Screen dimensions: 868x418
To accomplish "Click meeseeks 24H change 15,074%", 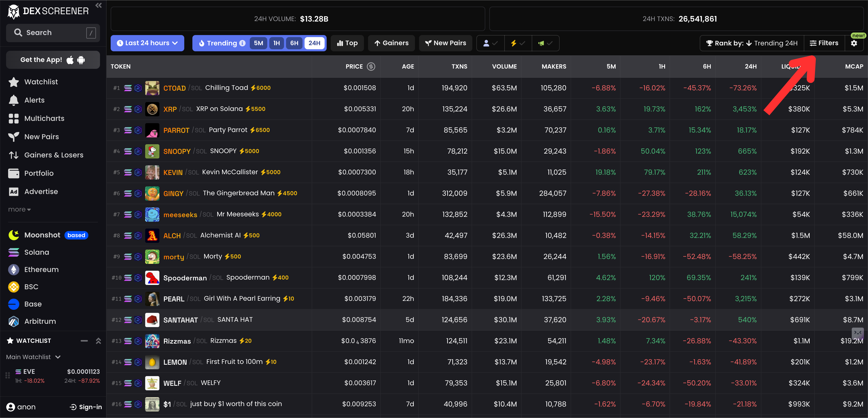I will 743,214.
